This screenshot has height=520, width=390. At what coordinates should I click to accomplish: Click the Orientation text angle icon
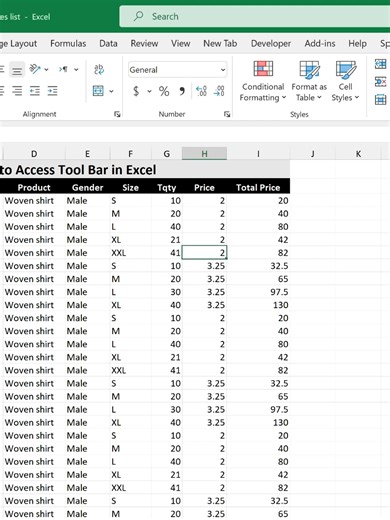click(x=35, y=69)
